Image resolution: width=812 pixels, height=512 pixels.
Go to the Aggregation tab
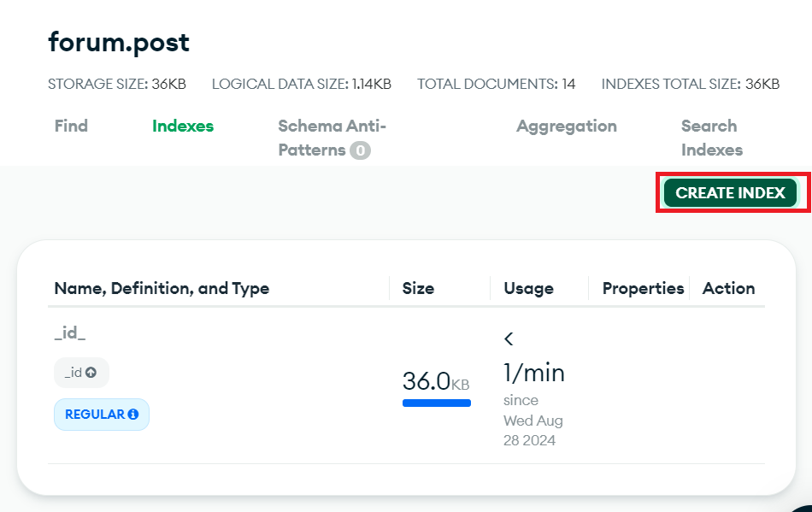567,126
